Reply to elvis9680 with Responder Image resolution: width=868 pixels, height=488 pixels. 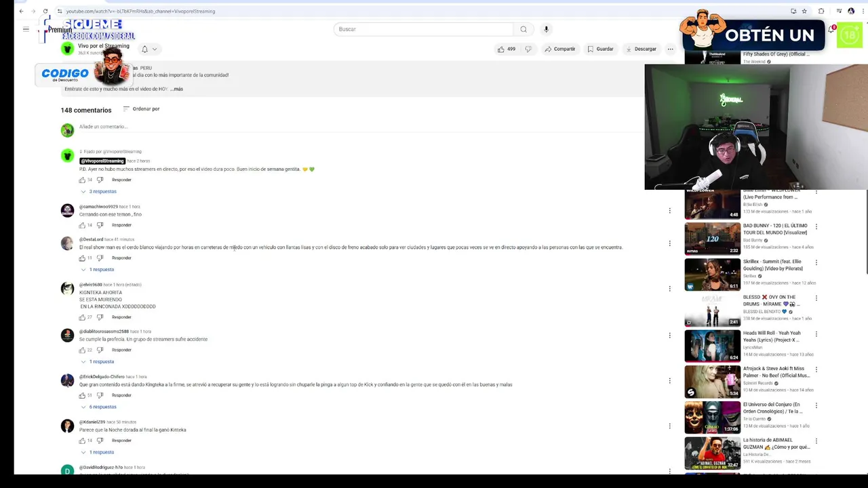click(x=121, y=317)
